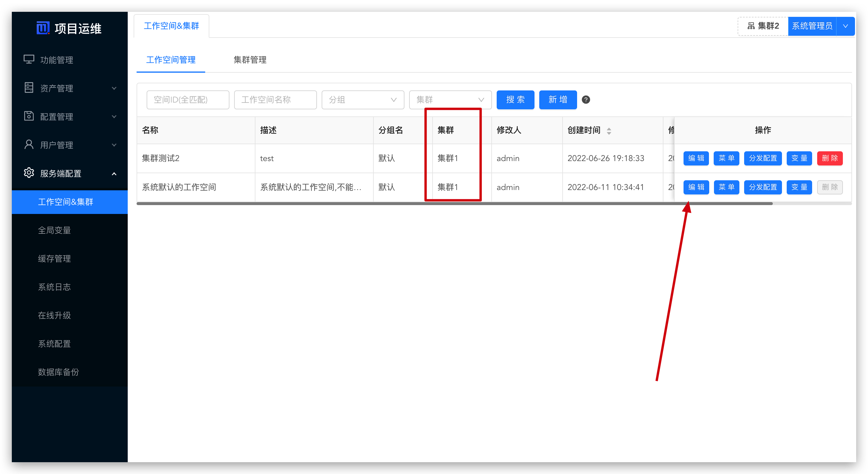
Task: Open 全局变量 in the sidebar
Action: (54, 230)
